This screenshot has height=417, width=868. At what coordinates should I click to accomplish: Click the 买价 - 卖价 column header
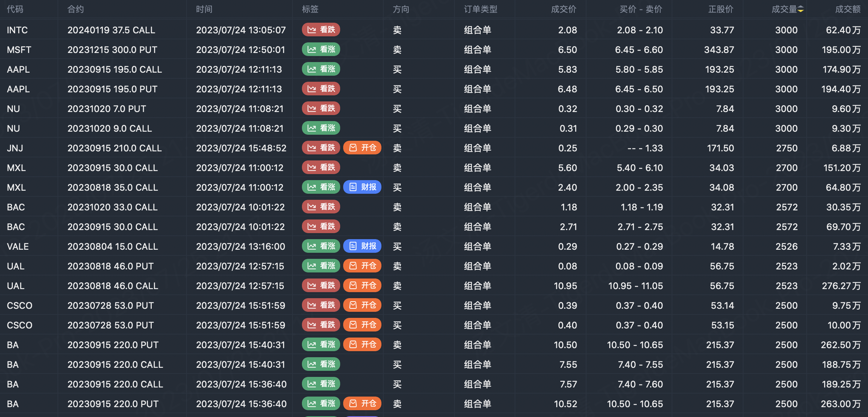(641, 9)
